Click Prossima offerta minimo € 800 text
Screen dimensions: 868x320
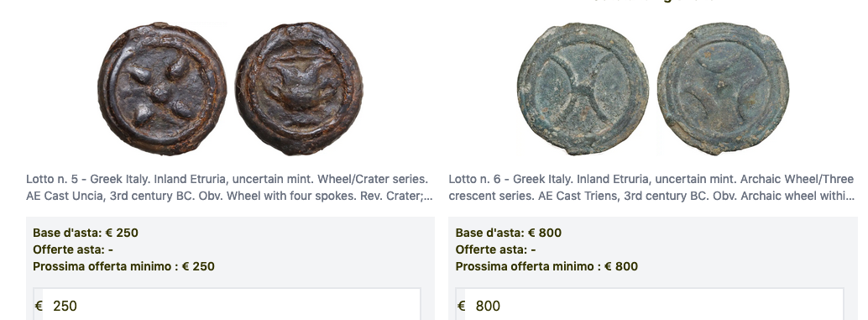point(546,266)
